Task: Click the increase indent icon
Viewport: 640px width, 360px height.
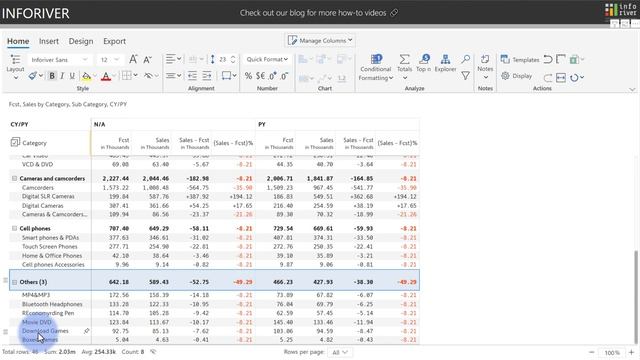Action: click(x=207, y=76)
